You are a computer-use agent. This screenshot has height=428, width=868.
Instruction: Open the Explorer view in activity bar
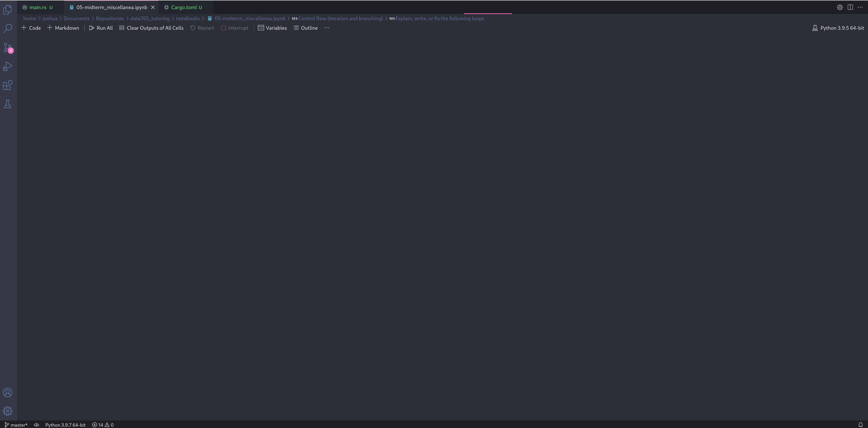click(7, 10)
